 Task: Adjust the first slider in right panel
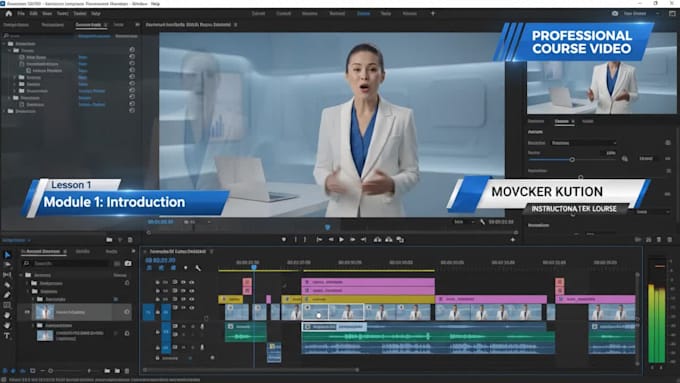(x=572, y=160)
